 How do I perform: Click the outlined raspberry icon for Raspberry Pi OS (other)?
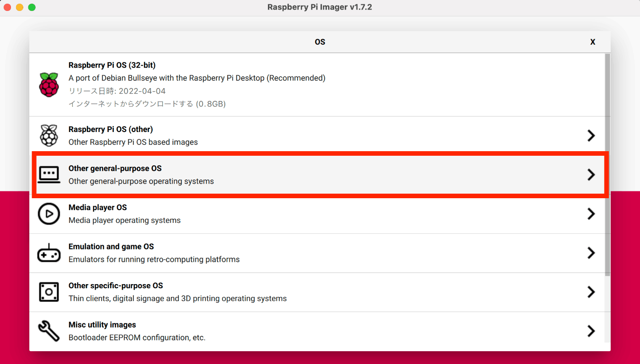(x=49, y=136)
